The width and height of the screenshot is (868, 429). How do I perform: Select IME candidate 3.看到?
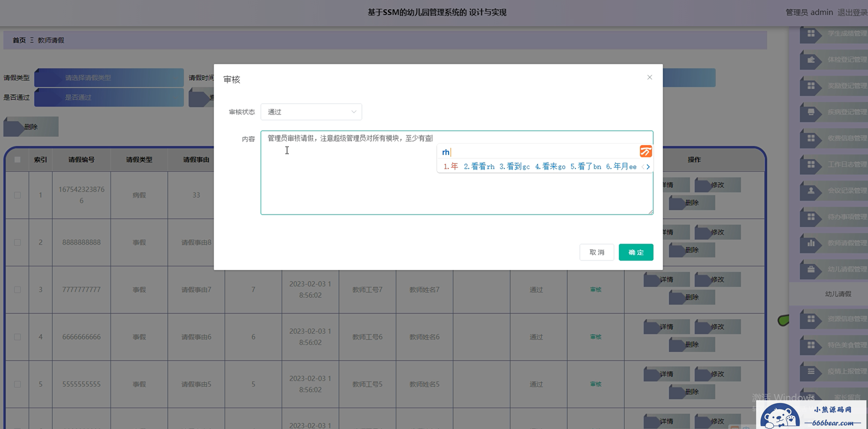(x=515, y=167)
